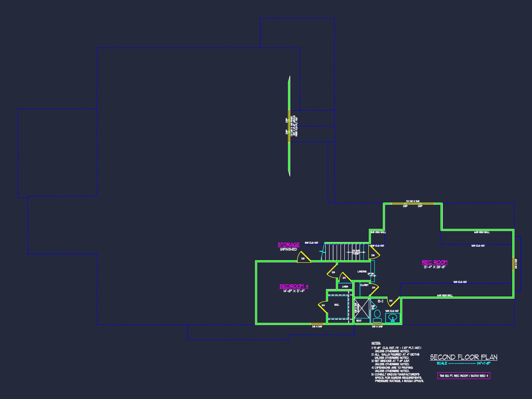Select the 13'-4" X 28'-8" rec room dimension
Viewport: 532px width, 399px height.
click(x=435, y=267)
